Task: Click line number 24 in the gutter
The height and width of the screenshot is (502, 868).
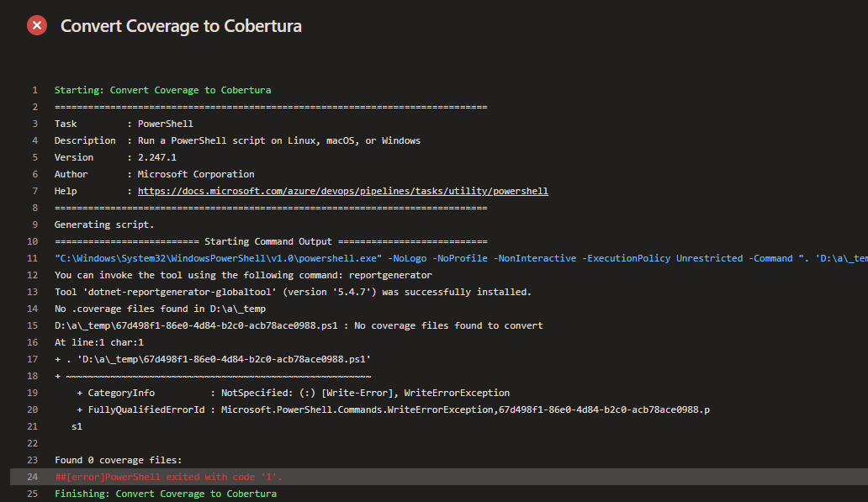Action: [32, 477]
